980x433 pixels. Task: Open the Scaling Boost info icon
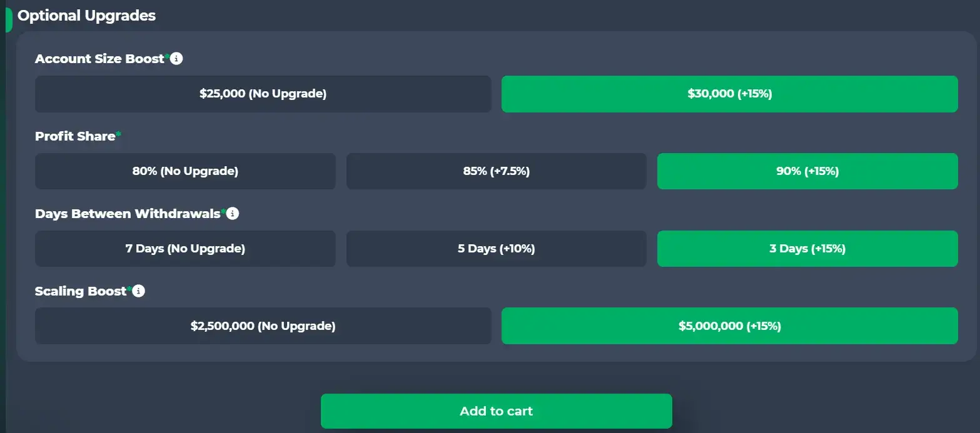point(139,291)
